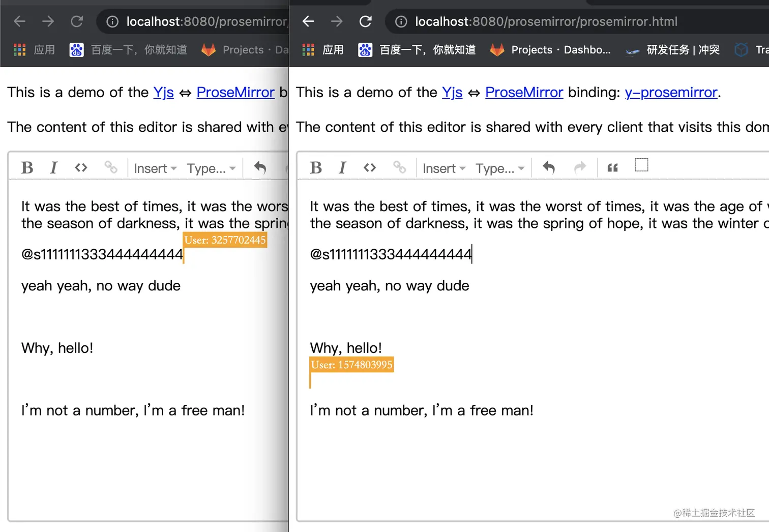
Task: Click 'Why, hello!' in the right editor
Action: [x=346, y=348]
